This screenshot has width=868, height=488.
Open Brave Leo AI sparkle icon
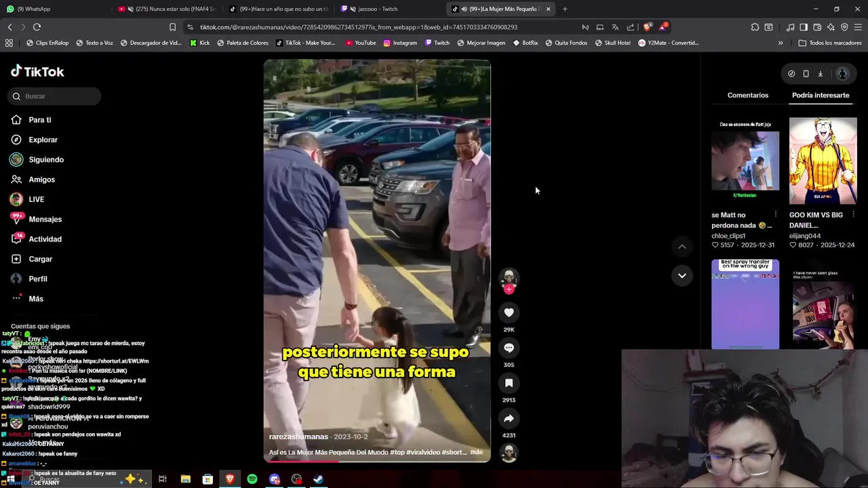coord(831,27)
